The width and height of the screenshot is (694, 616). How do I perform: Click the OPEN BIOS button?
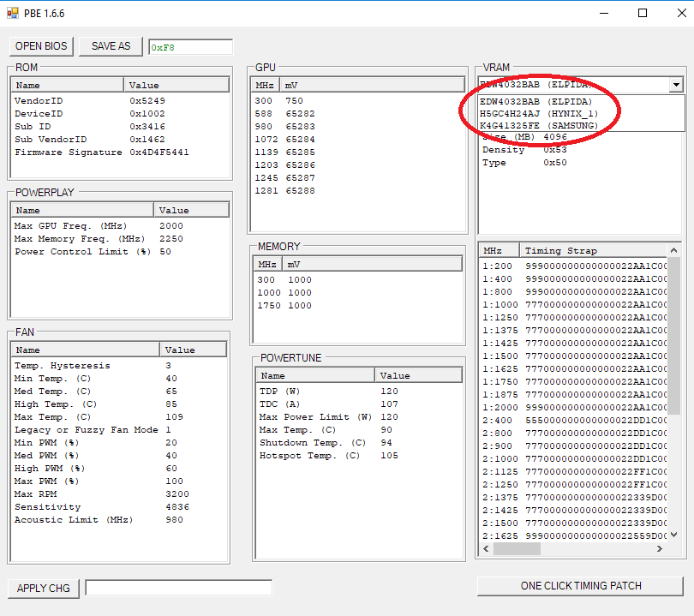(x=41, y=46)
